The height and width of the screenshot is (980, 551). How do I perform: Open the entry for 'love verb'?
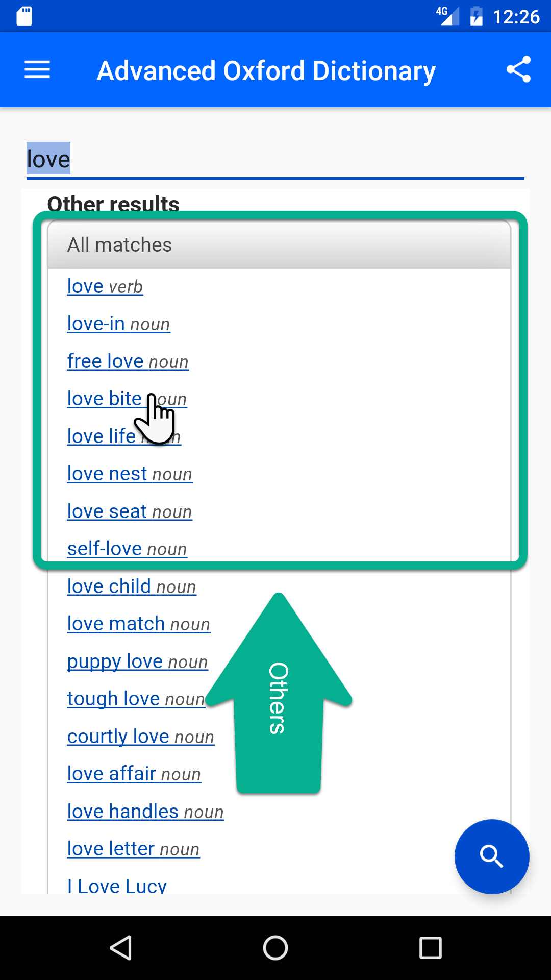tap(105, 286)
